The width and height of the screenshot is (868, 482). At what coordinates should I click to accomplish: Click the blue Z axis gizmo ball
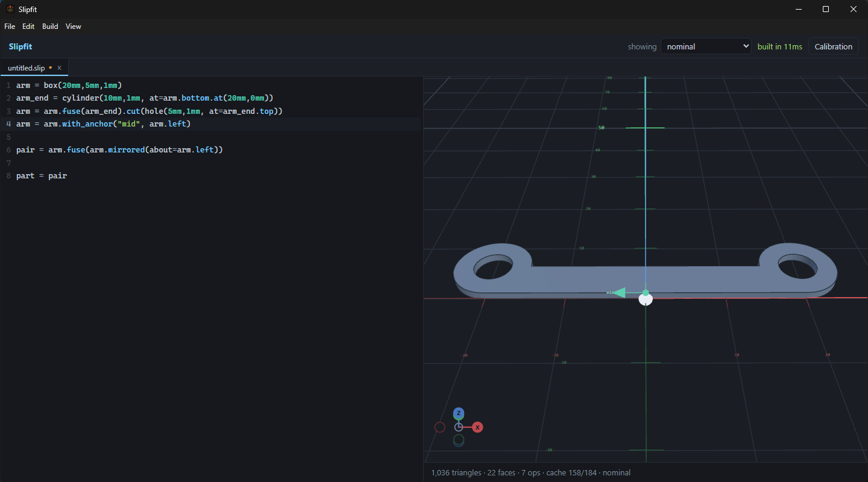click(459, 413)
